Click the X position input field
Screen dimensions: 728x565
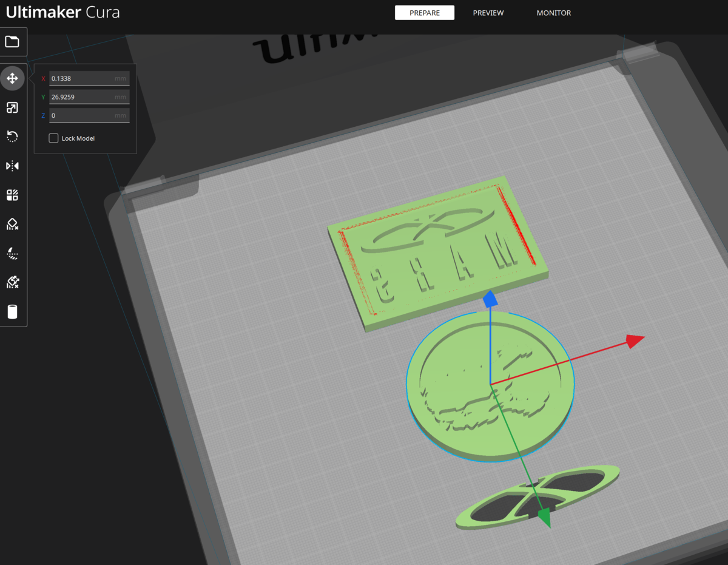(x=82, y=78)
